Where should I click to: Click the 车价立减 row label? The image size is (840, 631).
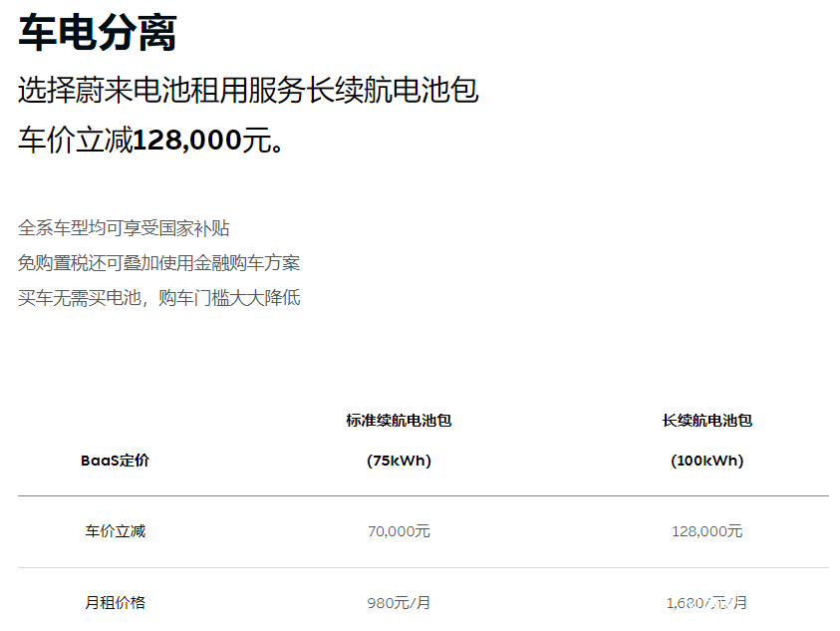[116, 531]
